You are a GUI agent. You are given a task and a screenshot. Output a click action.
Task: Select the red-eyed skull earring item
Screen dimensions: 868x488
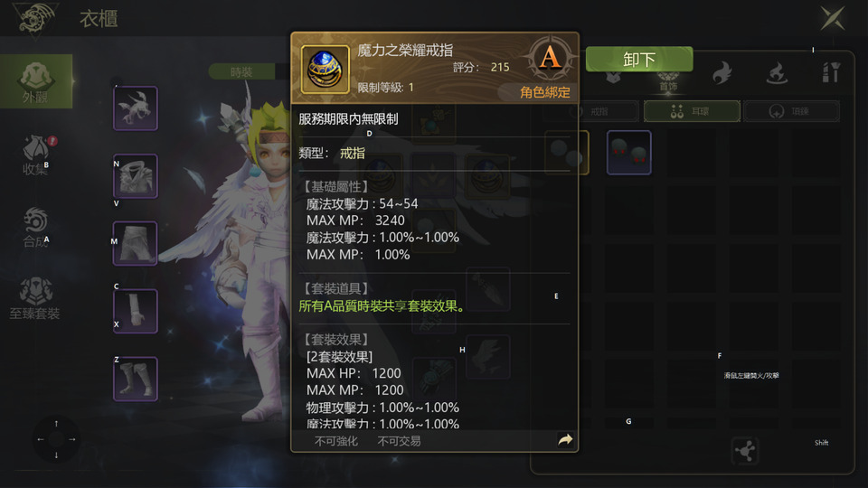pos(629,153)
